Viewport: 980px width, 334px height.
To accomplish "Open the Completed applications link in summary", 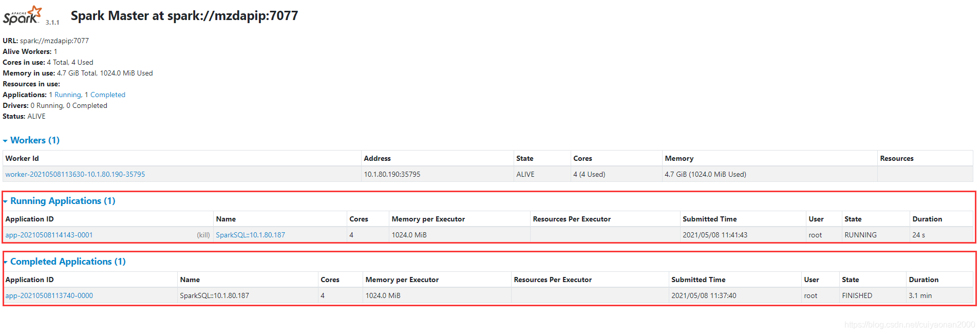I will [108, 95].
